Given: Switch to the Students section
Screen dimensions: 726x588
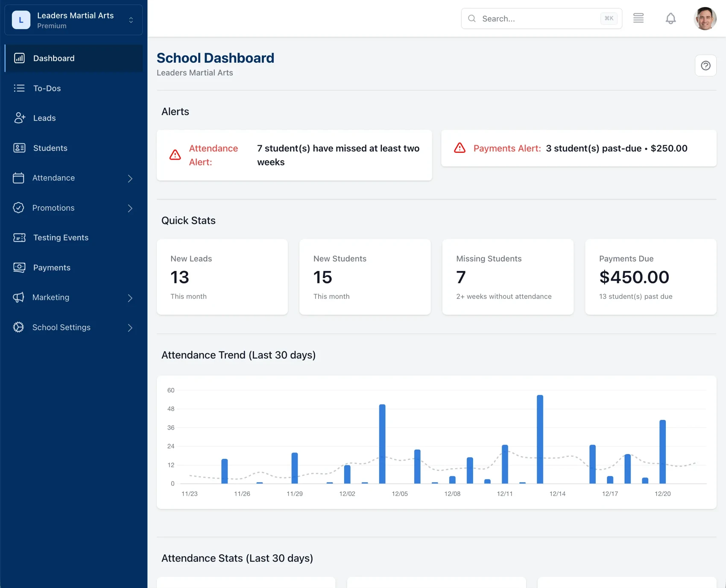Looking at the screenshot, I should click(50, 148).
